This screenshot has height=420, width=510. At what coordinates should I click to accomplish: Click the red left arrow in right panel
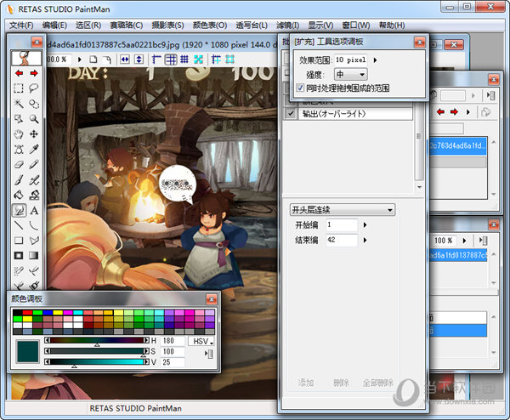pos(440,112)
